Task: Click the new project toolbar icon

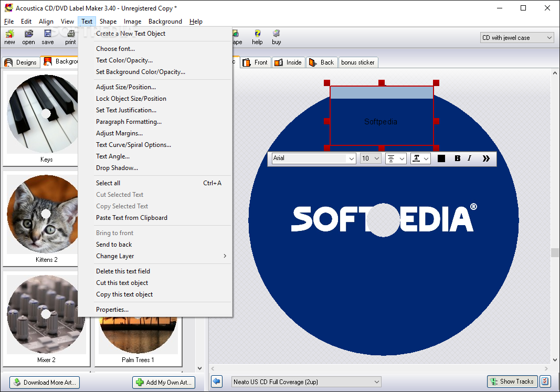Action: (9, 37)
